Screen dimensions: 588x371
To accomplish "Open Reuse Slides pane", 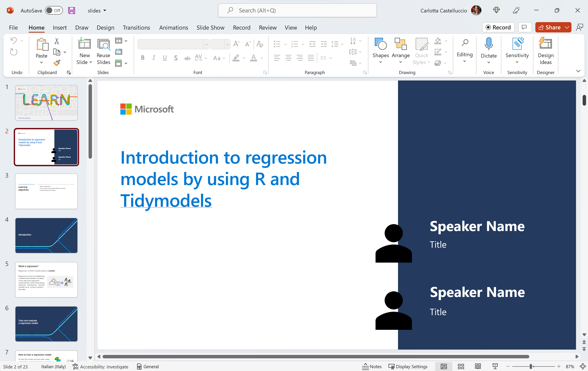I will pyautogui.click(x=103, y=52).
